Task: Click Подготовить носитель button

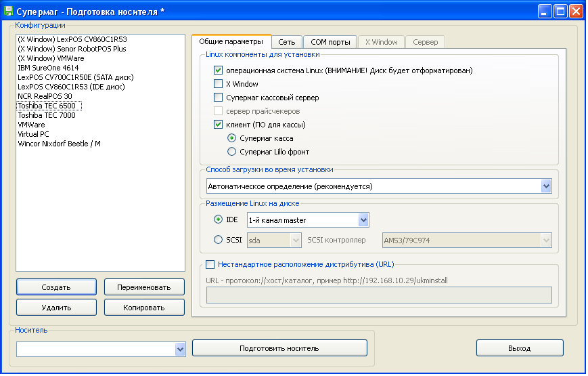Action: click(x=279, y=348)
